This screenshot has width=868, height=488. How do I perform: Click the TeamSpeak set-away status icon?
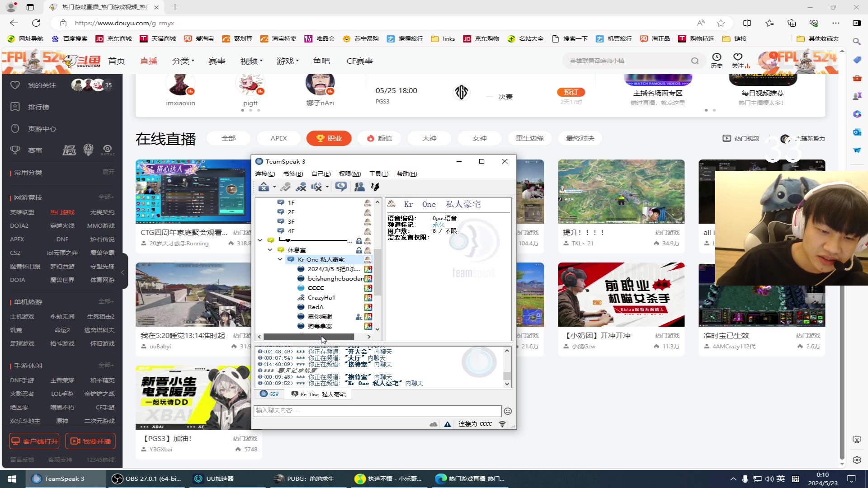pos(264,187)
